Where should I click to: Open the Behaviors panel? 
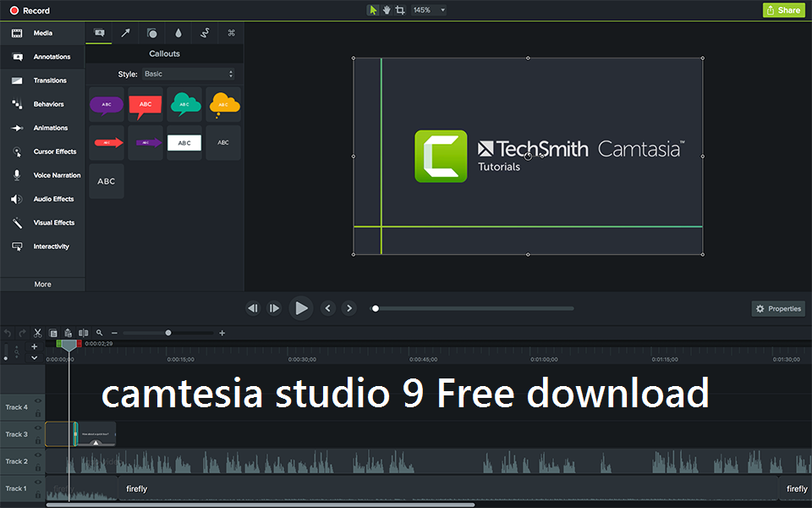pyautogui.click(x=42, y=104)
